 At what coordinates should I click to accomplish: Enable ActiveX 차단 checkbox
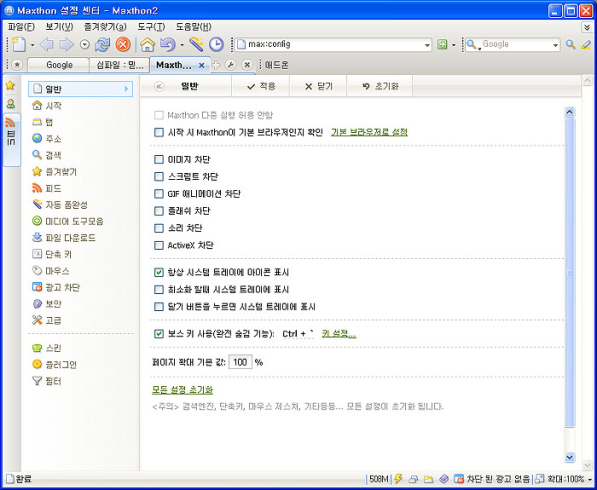click(159, 245)
